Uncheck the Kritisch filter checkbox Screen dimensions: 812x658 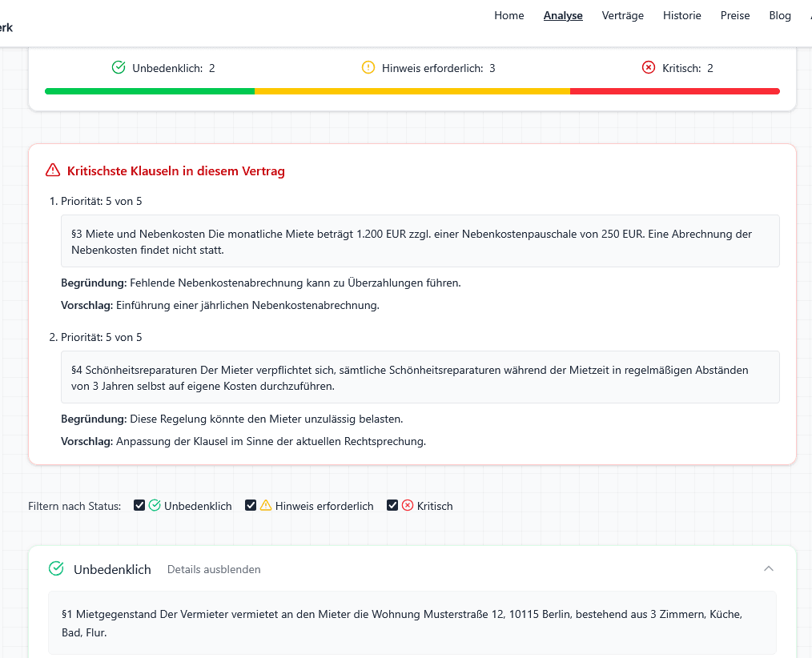pos(392,506)
